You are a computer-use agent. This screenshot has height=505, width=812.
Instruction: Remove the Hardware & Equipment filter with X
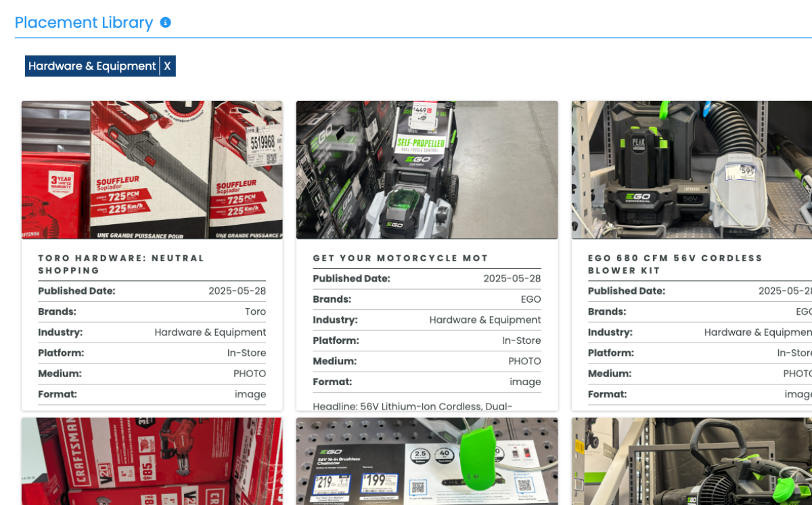click(167, 66)
